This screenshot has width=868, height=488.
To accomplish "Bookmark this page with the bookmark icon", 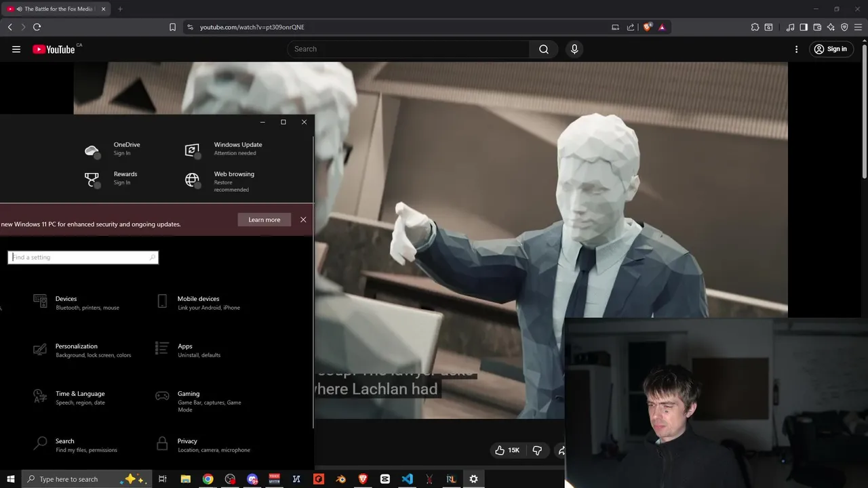I will [172, 27].
